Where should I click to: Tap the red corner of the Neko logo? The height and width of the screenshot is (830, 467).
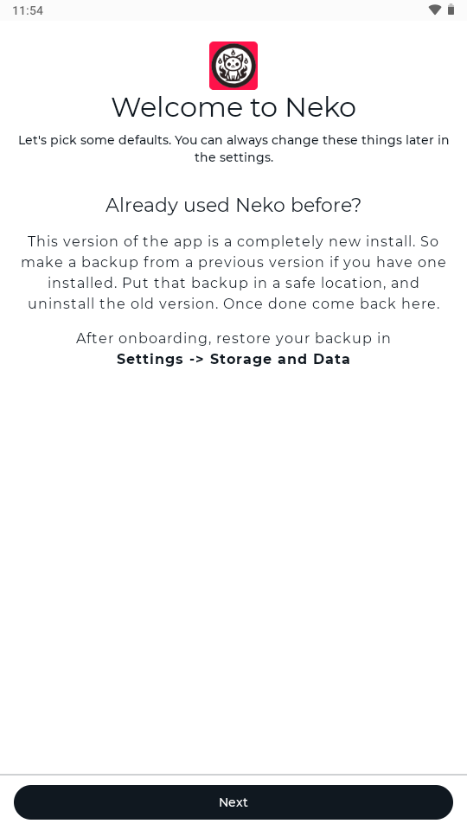[x=213, y=46]
